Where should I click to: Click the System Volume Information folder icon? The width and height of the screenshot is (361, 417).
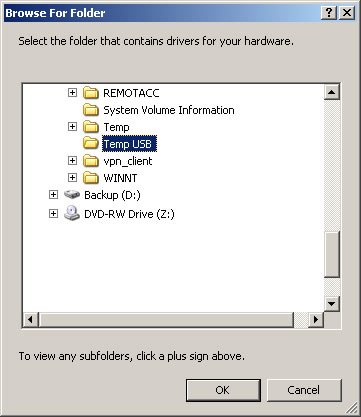pos(91,110)
